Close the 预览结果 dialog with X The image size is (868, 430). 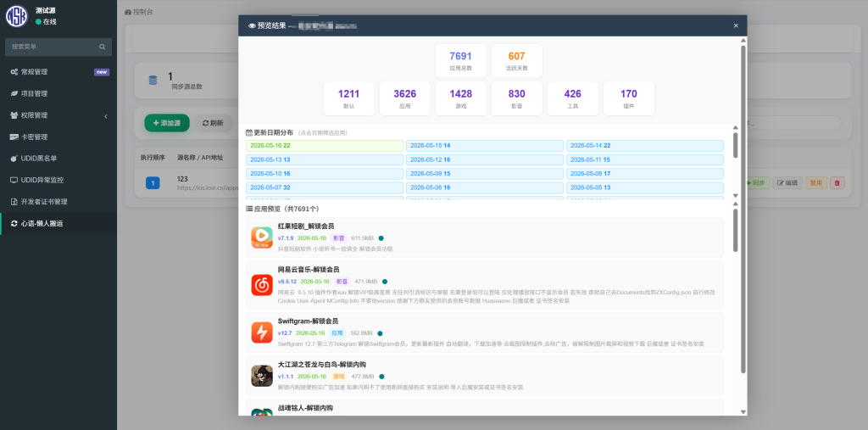tap(736, 25)
